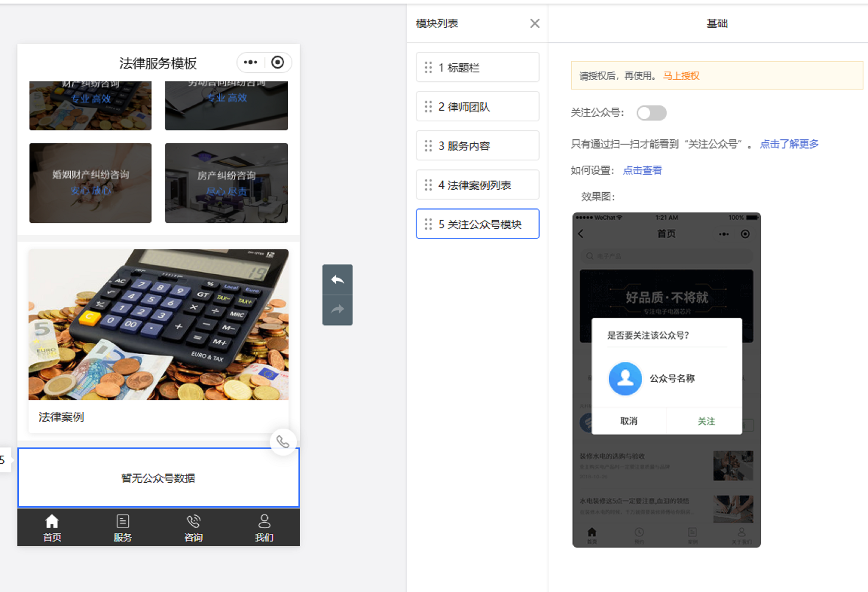Tap the floating phone call icon
Screen dimensions: 868x592
tap(283, 442)
